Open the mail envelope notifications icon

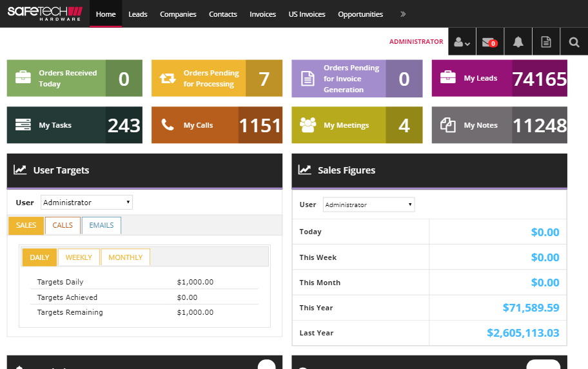click(490, 42)
